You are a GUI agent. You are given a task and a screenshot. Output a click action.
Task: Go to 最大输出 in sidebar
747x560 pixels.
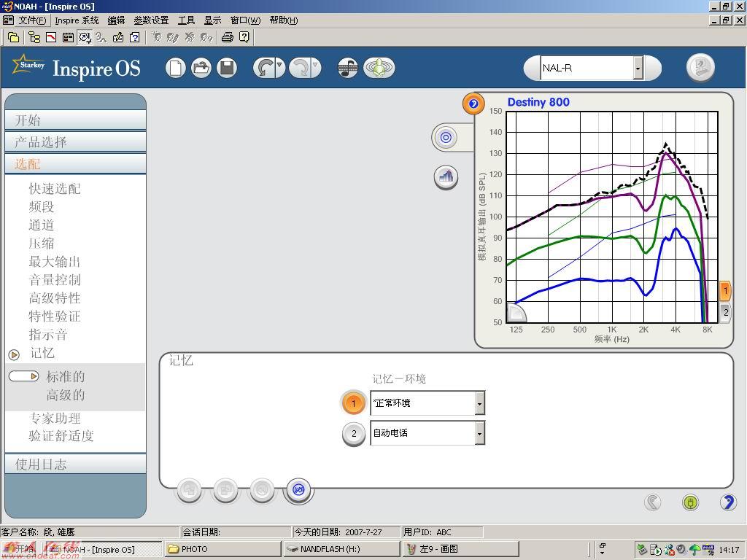tap(55, 262)
